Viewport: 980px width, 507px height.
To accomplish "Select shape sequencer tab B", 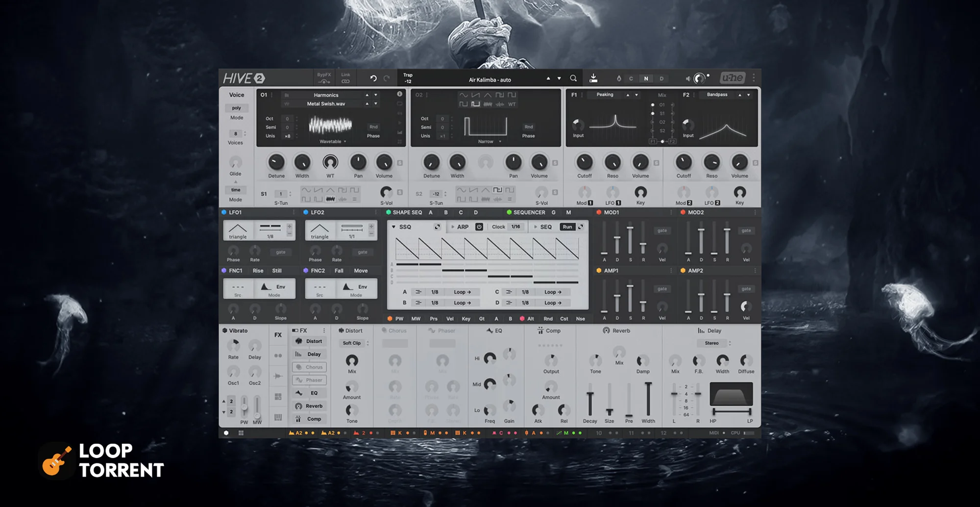I will (x=446, y=212).
